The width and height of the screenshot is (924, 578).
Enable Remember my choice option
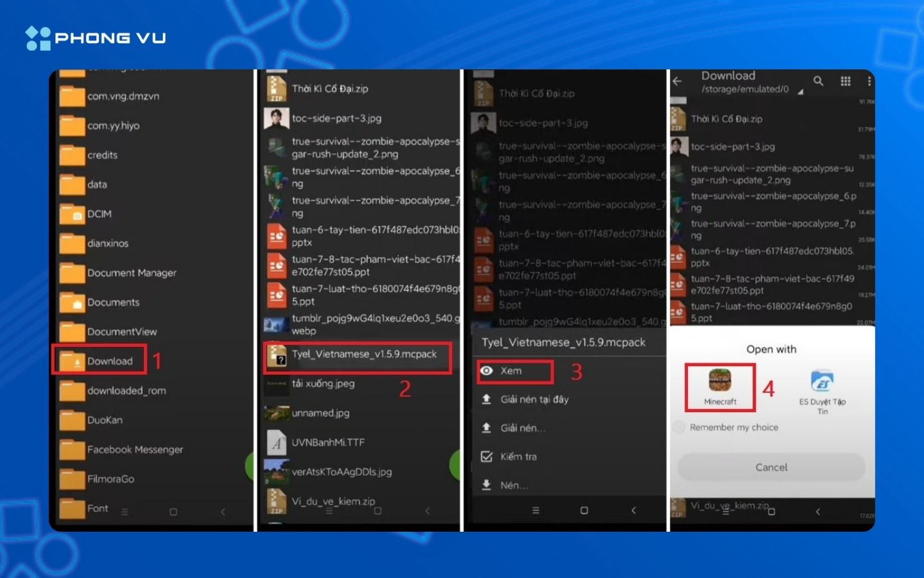coord(679,427)
